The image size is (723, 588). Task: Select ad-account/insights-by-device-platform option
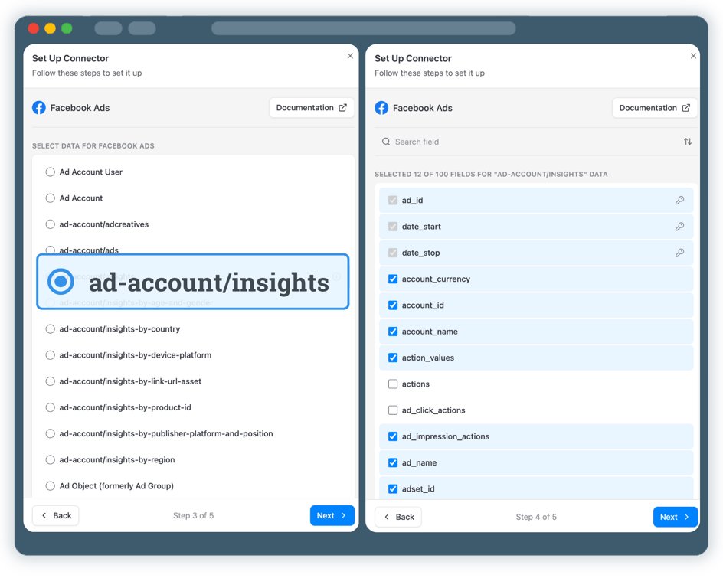click(x=51, y=355)
